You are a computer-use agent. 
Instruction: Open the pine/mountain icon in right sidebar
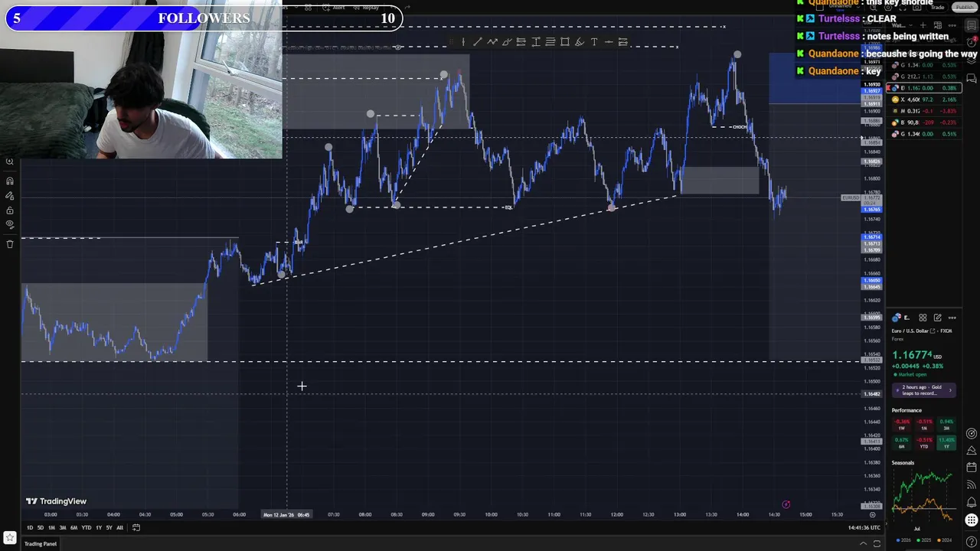pyautogui.click(x=972, y=450)
